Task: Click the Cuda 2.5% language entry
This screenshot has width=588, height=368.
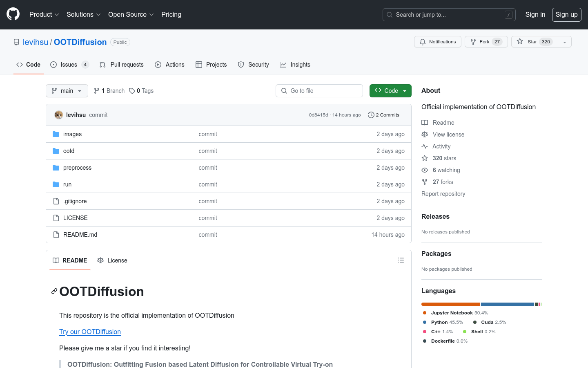Action: (x=490, y=322)
